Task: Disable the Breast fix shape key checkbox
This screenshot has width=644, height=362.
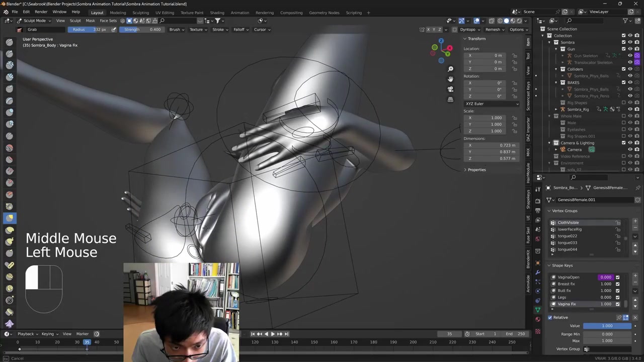Action: [x=617, y=284]
